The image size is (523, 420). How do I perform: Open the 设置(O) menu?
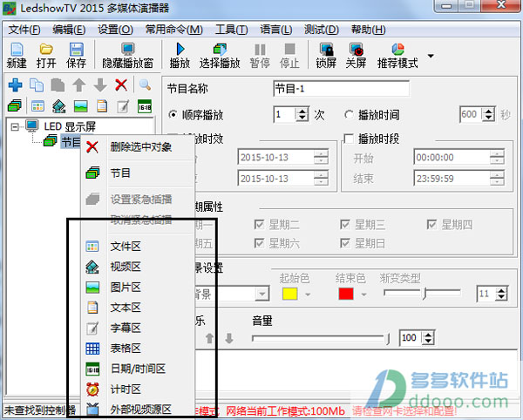(x=115, y=30)
